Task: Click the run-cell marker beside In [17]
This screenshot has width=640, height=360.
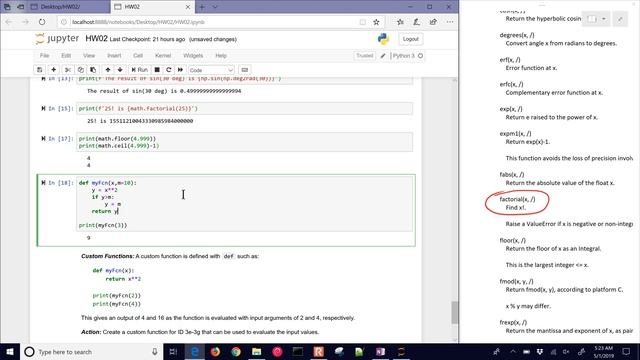Action: (43, 139)
